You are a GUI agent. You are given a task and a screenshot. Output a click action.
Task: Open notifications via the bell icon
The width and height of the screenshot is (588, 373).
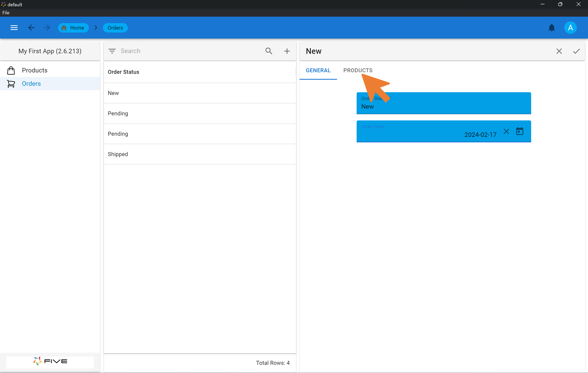click(552, 28)
